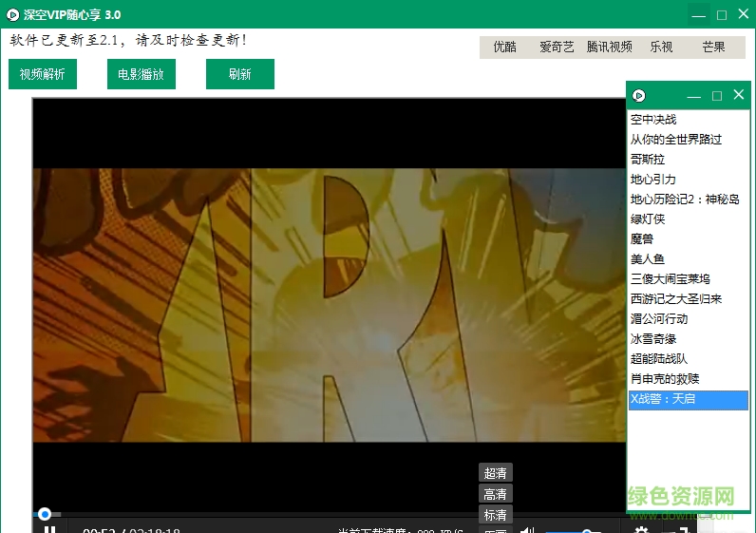Screen dimensions: 756x533
Task: Select movie 冰雪奇缘 in list
Action: [689, 338]
